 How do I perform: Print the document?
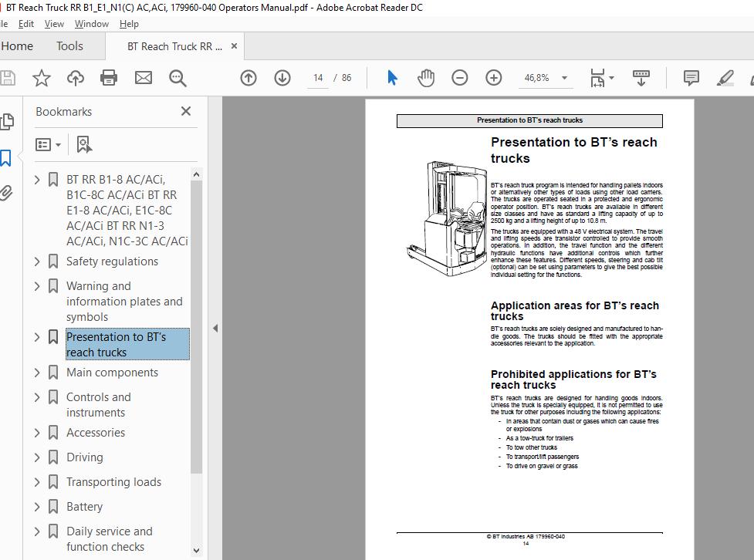pos(108,77)
